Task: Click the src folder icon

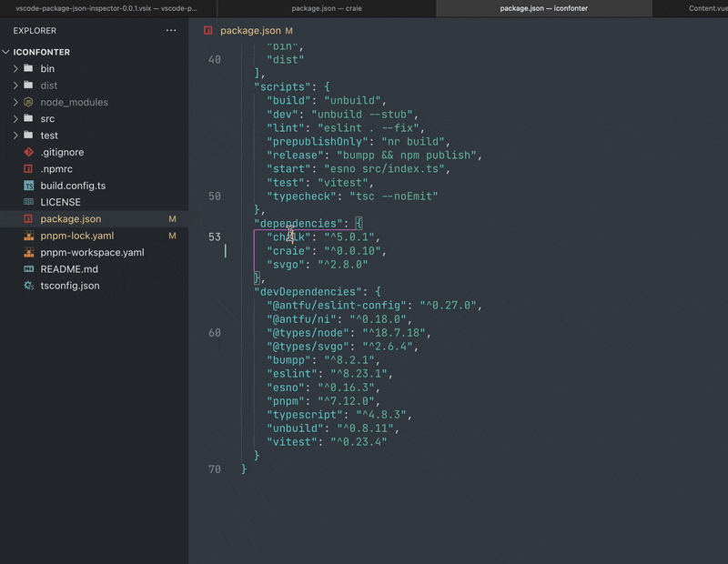Action: pyautogui.click(x=28, y=118)
